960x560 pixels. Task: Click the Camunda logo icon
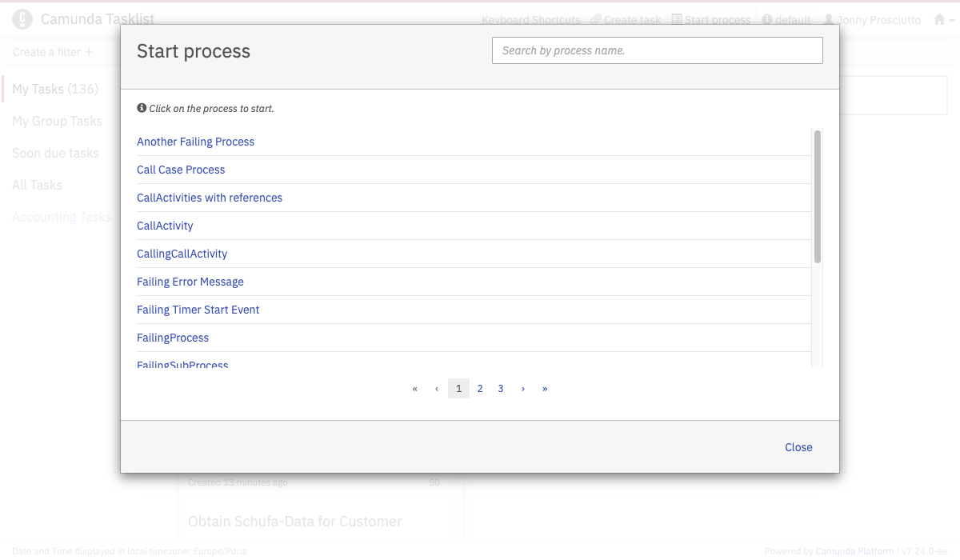coord(22,19)
